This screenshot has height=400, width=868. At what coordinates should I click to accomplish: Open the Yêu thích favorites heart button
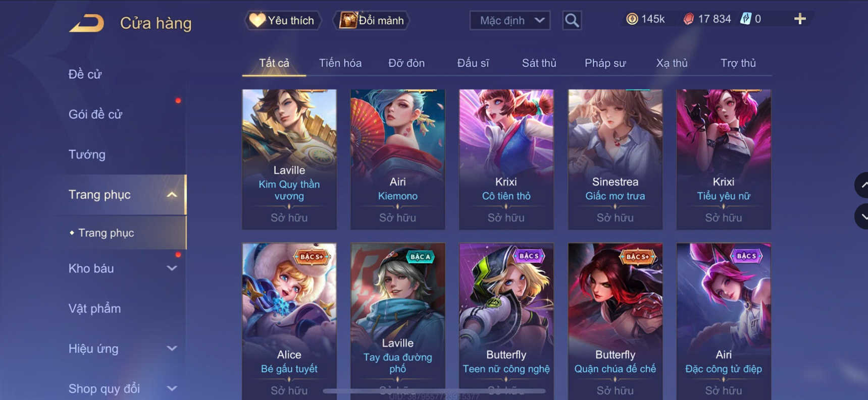(x=283, y=21)
